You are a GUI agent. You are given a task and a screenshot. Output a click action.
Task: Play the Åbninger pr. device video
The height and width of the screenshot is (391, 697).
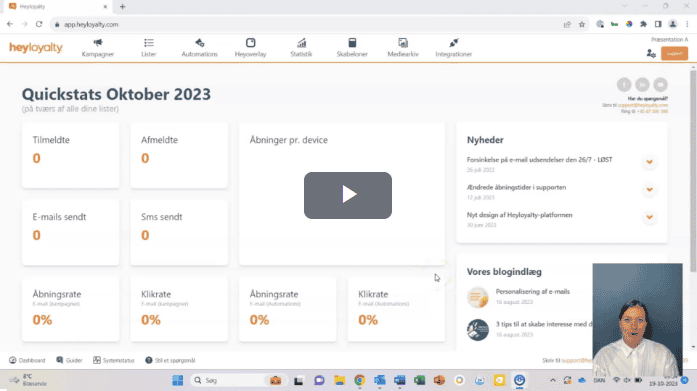click(348, 195)
